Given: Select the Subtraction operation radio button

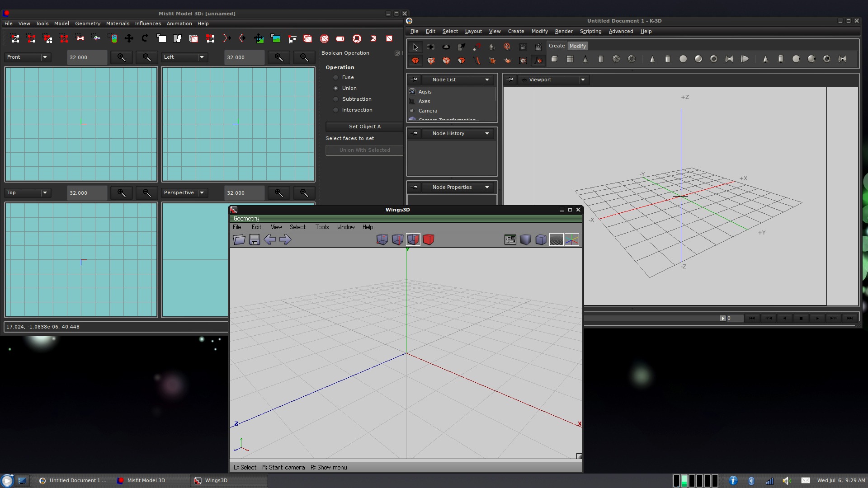Looking at the screenshot, I should pos(335,99).
